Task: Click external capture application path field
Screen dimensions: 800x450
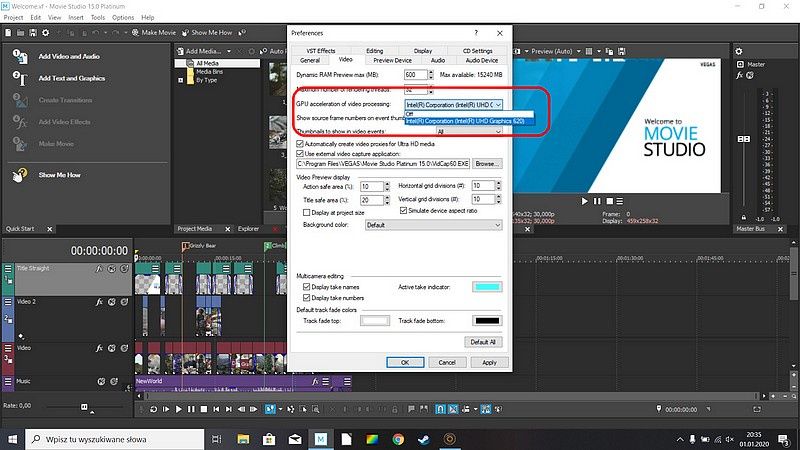Action: click(x=383, y=164)
